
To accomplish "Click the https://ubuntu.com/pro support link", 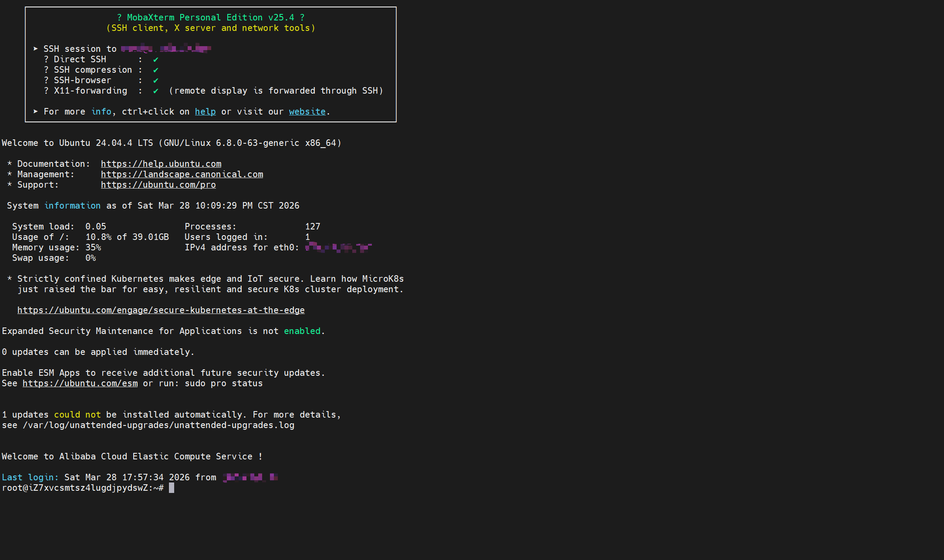I will [158, 185].
